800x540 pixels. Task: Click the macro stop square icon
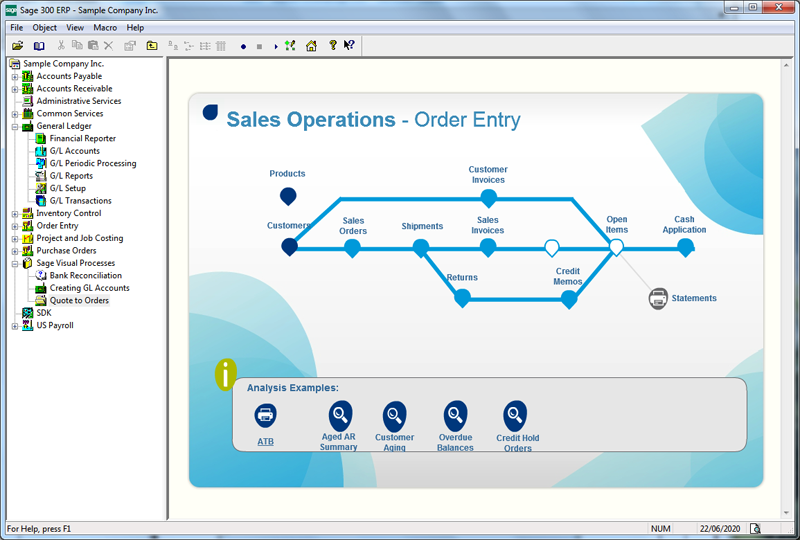tap(259, 46)
